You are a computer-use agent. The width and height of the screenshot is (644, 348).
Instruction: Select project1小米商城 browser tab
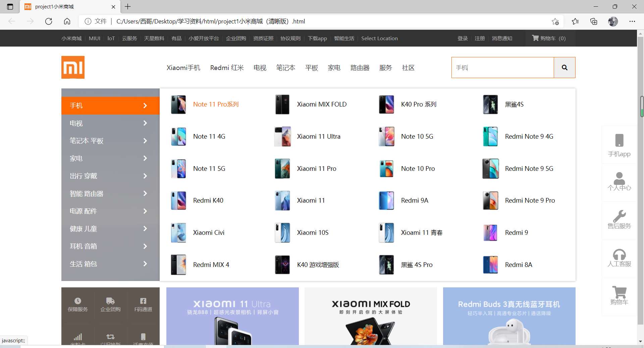(x=70, y=7)
